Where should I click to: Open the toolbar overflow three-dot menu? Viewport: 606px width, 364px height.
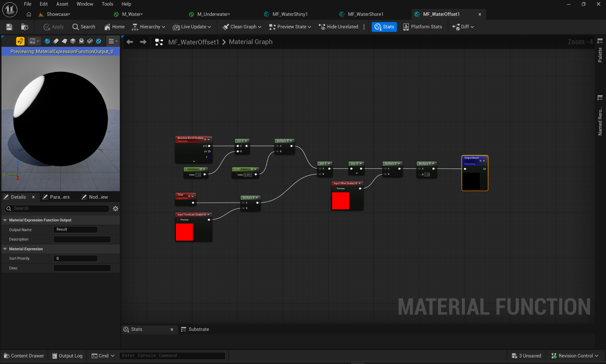364,27
